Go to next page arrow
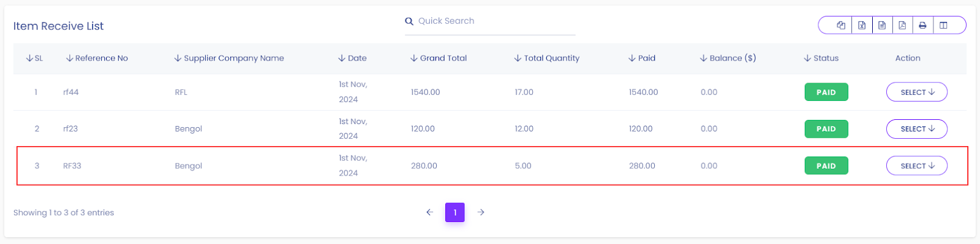 (481, 212)
